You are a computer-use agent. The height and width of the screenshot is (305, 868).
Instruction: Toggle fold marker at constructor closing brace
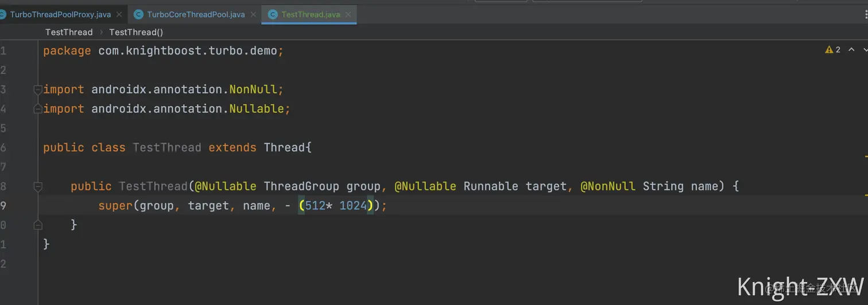click(37, 225)
